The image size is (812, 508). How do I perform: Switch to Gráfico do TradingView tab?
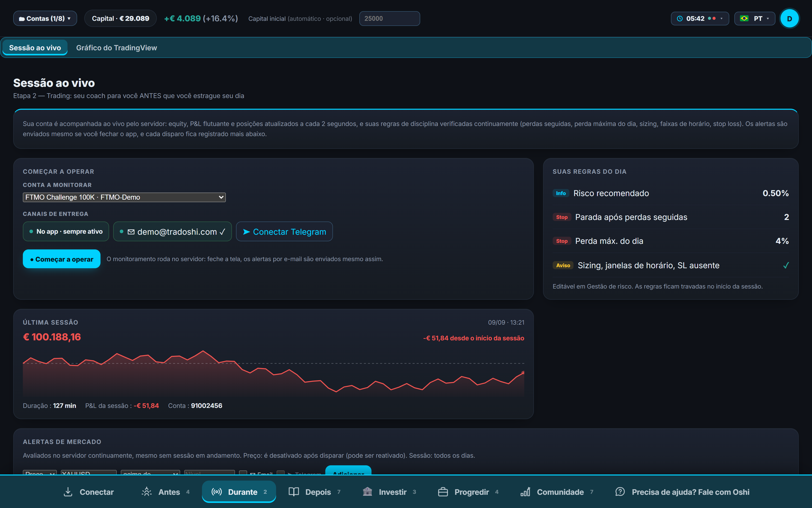click(x=116, y=48)
